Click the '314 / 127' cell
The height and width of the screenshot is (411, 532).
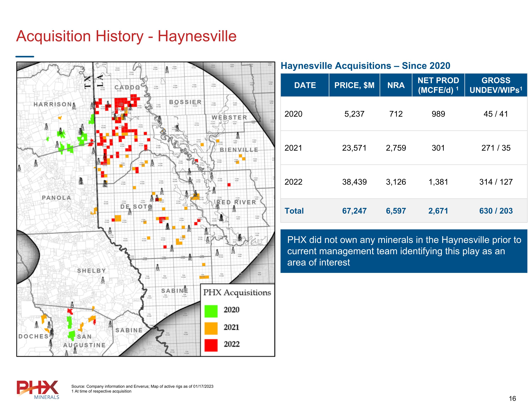tap(496, 182)
